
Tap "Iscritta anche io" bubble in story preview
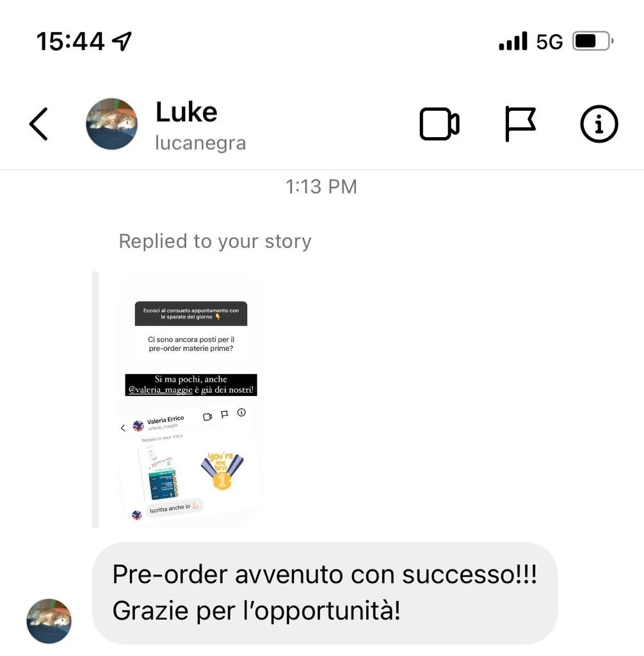tap(174, 507)
